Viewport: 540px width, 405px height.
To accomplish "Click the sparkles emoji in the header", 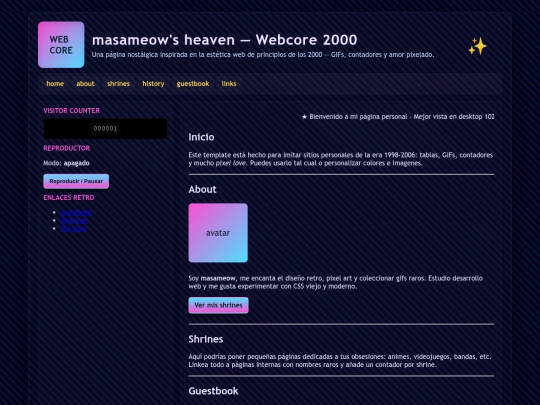I will [x=477, y=46].
